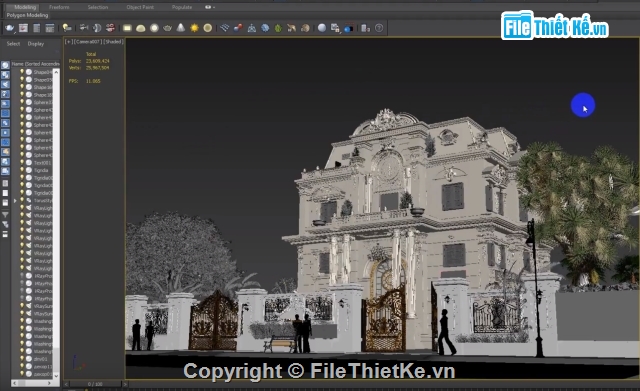This screenshot has height=391, width=640.
Task: Click the brown sphere toolbar icon
Action: point(305,28)
